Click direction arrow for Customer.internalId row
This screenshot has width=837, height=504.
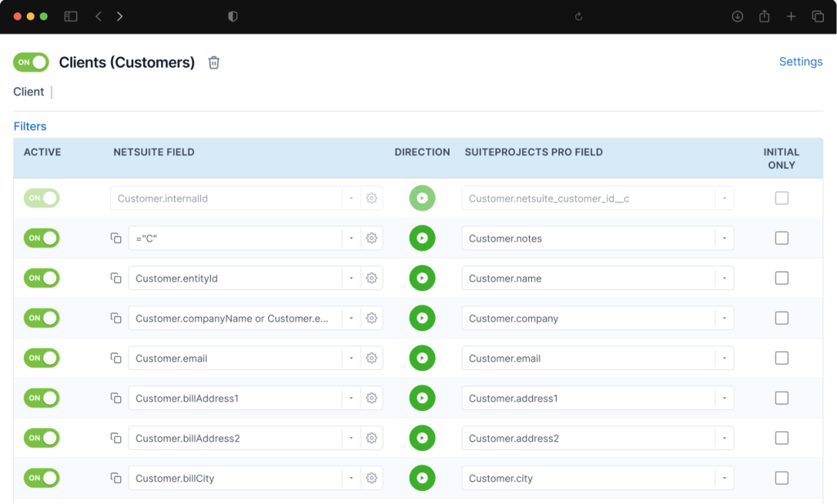[x=423, y=198]
